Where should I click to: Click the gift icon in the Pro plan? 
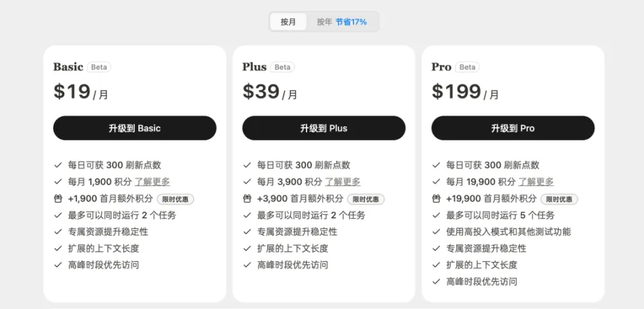click(436, 199)
